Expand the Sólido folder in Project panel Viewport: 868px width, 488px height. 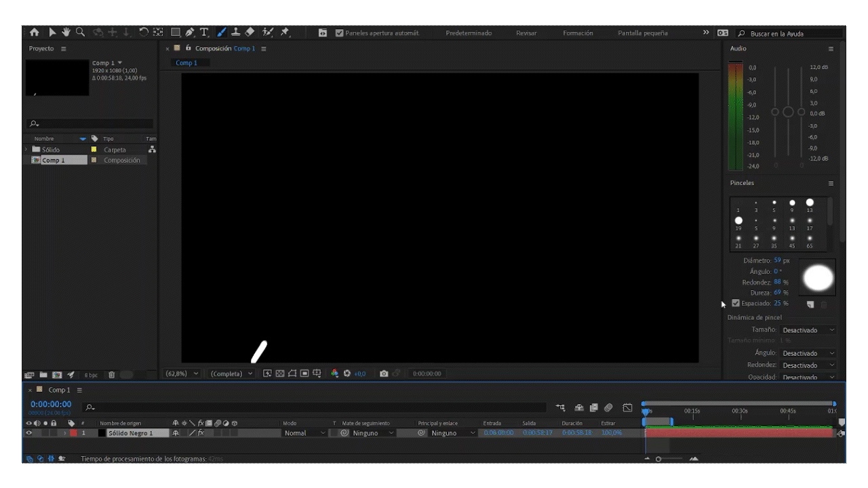[x=27, y=149]
